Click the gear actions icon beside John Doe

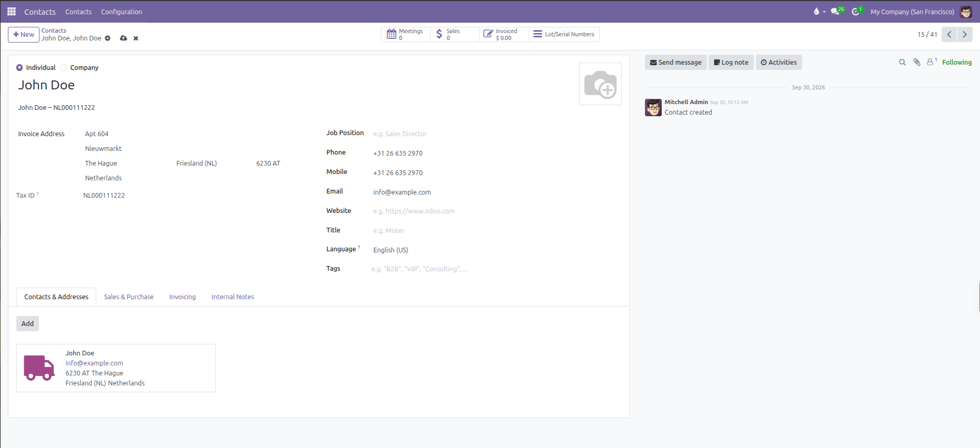[x=108, y=38]
